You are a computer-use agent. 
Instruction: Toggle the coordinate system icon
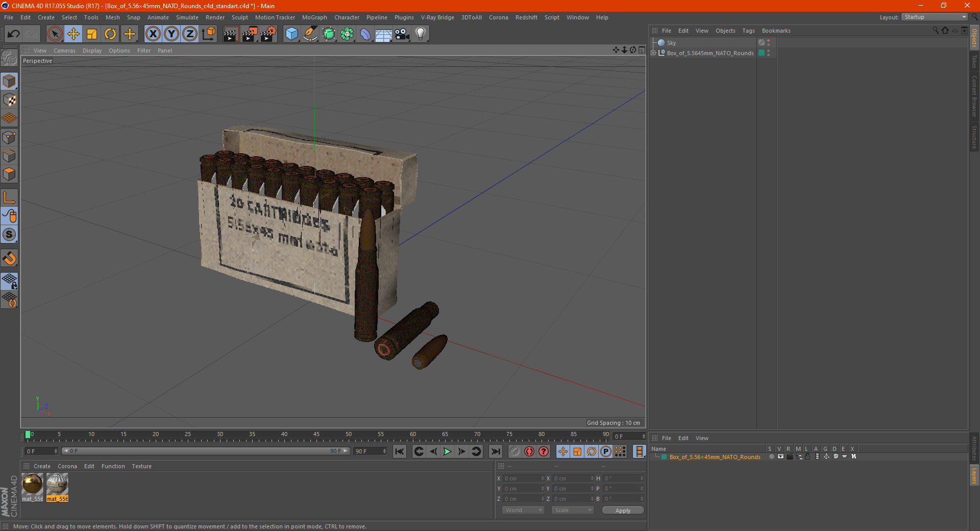click(209, 34)
